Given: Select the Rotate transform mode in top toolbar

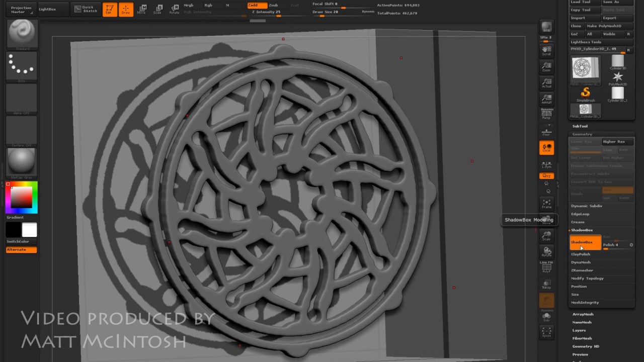Looking at the screenshot, I should pos(174,9).
